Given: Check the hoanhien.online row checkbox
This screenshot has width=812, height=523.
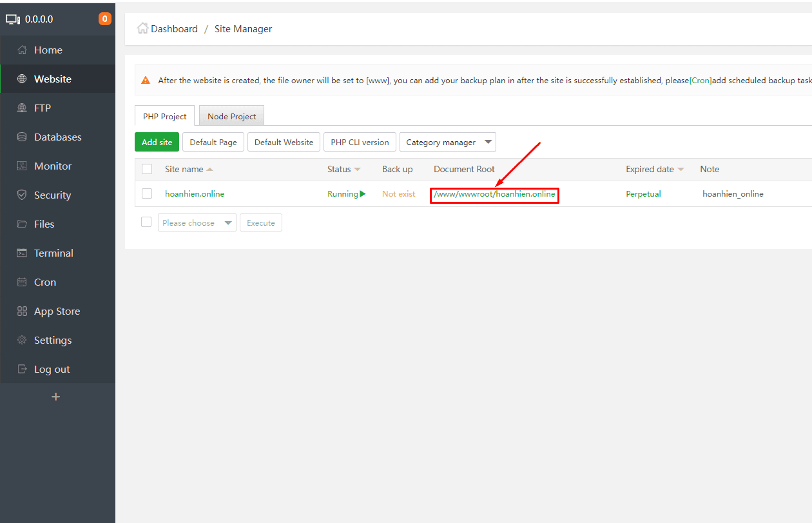Looking at the screenshot, I should point(147,193).
